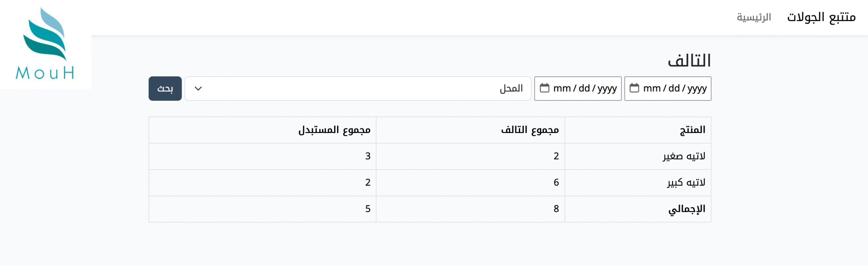Click the مجموع المستبدل column header

(x=334, y=130)
